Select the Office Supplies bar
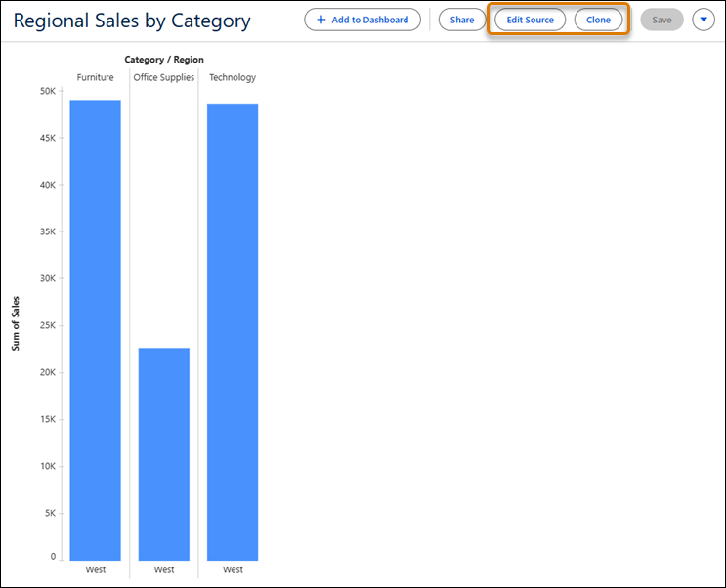This screenshot has height=588, width=726. 164,454
